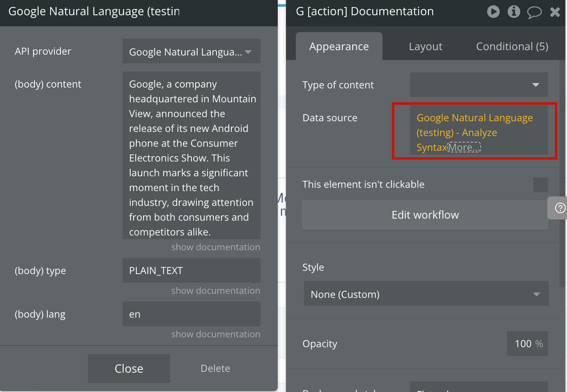Click the "(body) content" label
The height and width of the screenshot is (392, 567).
[48, 84]
